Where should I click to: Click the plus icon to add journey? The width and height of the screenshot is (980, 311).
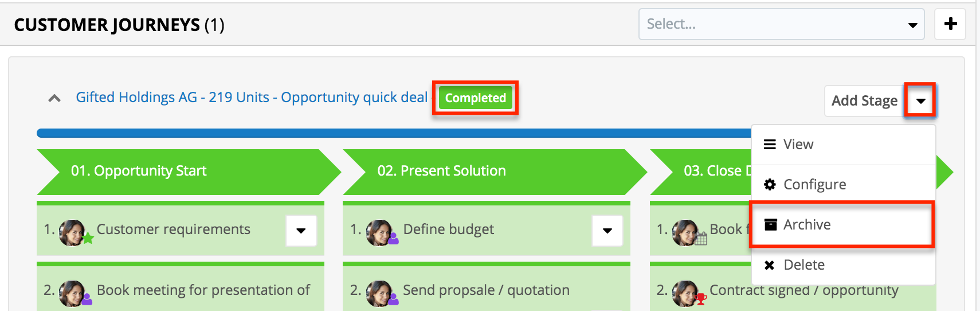[x=950, y=24]
